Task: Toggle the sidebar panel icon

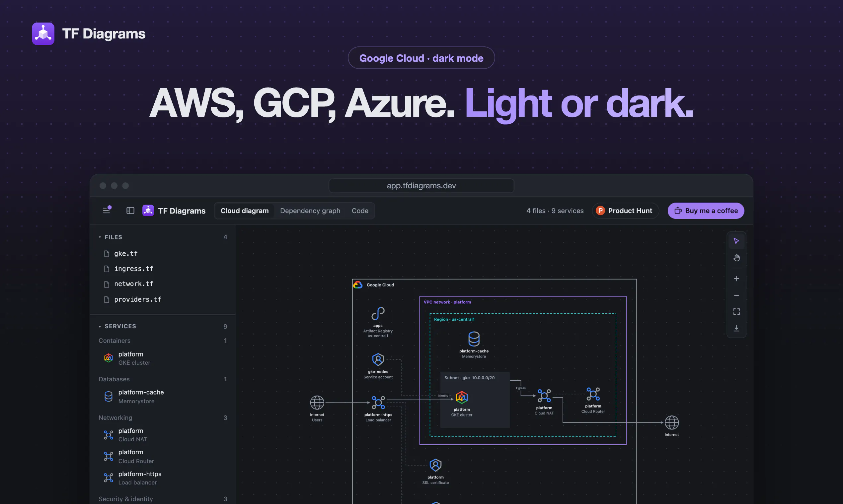Action: point(130,211)
